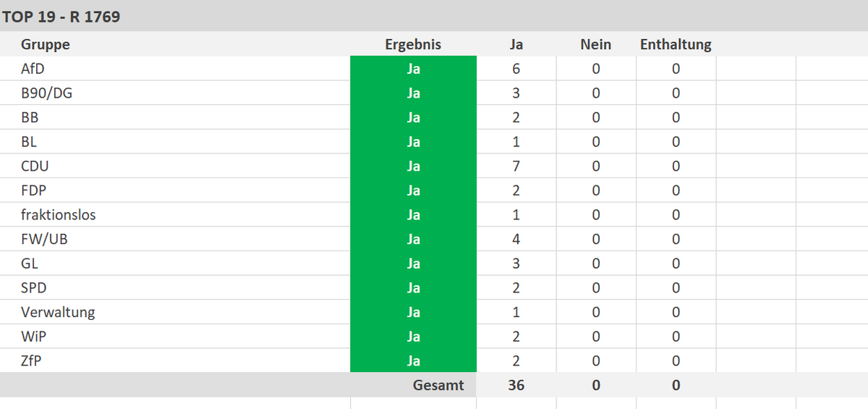Screen dimensions: 868x409
Task: Click the Ja count 7 for CDU
Action: pos(516,166)
